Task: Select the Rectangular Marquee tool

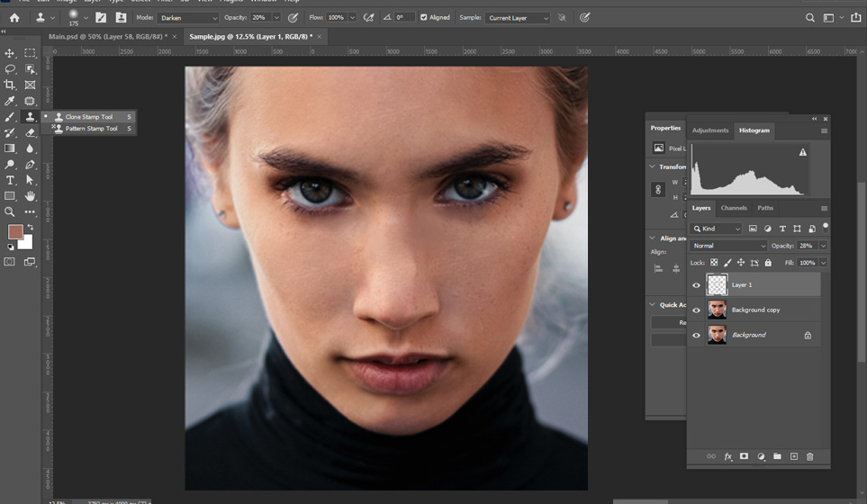Action: (x=30, y=53)
